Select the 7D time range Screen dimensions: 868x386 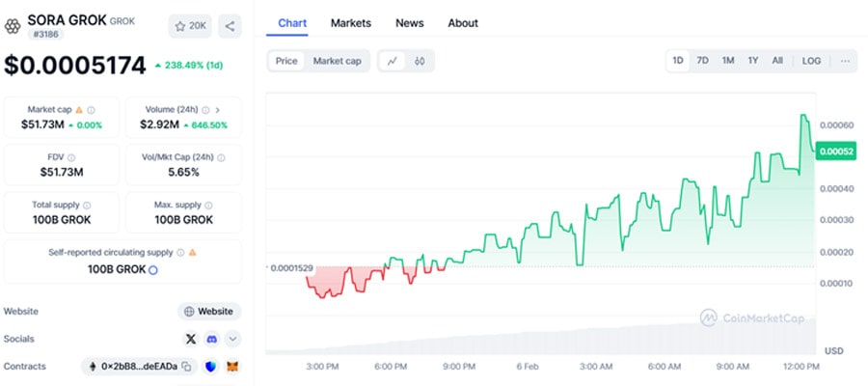(x=702, y=61)
